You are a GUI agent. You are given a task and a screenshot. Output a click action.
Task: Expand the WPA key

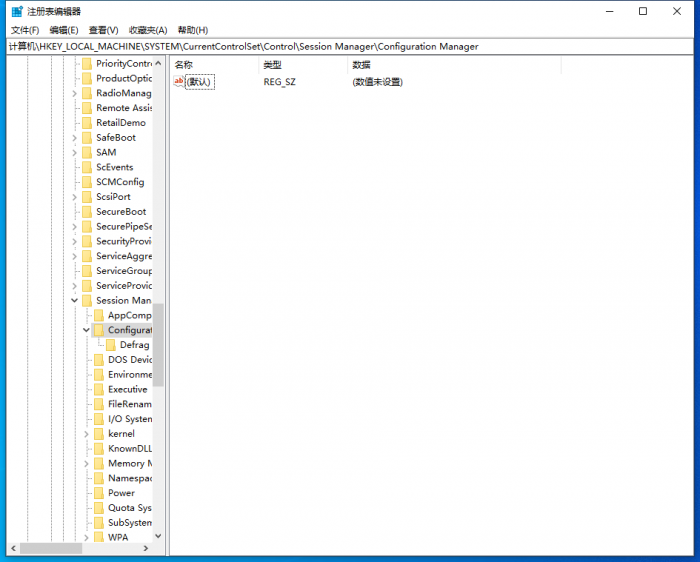pyautogui.click(x=86, y=537)
